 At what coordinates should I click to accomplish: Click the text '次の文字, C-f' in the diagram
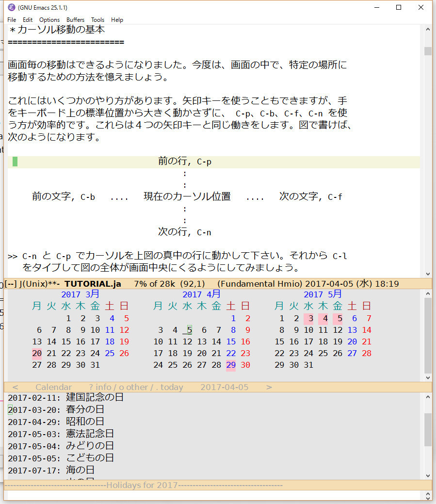(311, 196)
